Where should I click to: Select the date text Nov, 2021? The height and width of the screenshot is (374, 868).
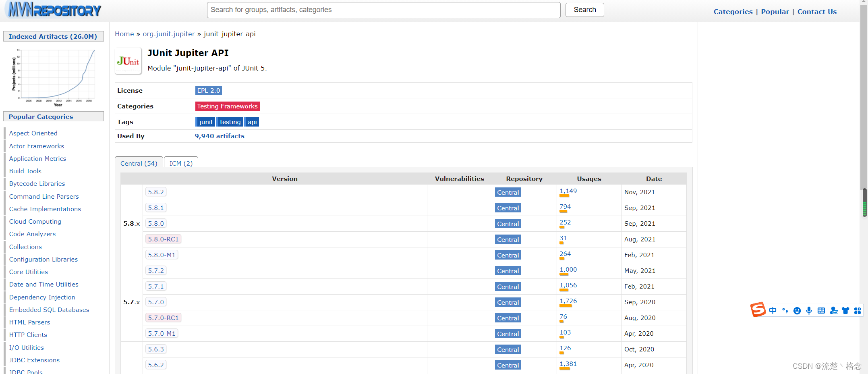640,192
